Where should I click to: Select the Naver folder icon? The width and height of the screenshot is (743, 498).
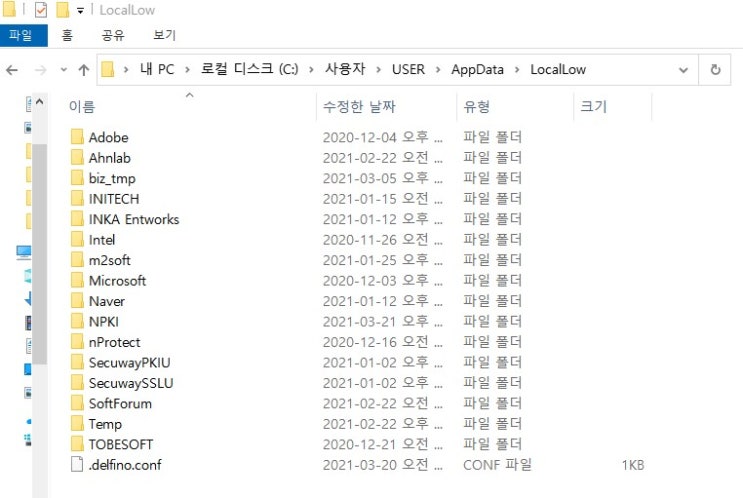[77, 300]
